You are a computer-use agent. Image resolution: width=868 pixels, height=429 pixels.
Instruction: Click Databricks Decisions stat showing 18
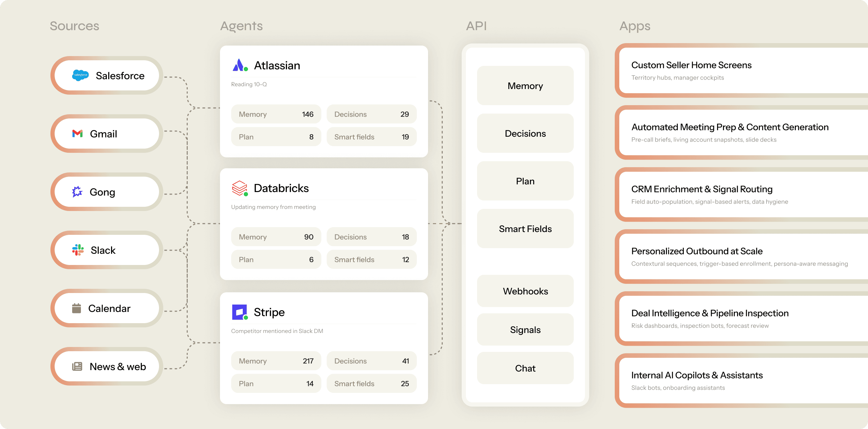pos(371,237)
